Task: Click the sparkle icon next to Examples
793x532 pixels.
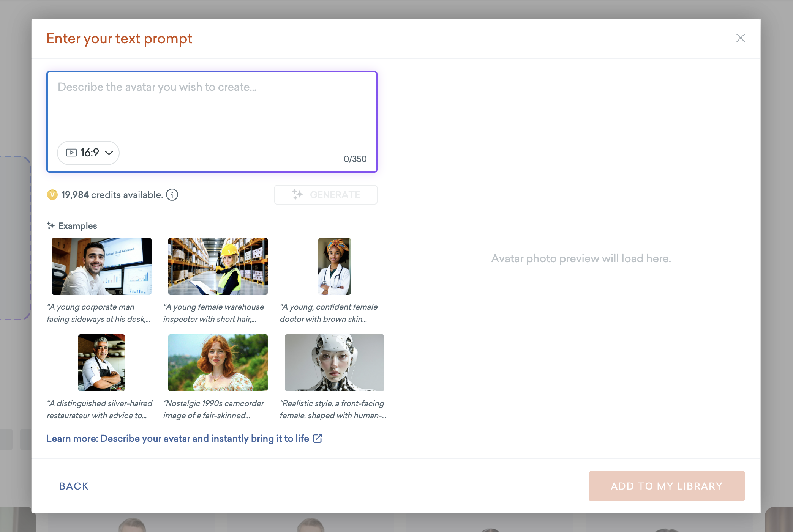Action: [51, 225]
